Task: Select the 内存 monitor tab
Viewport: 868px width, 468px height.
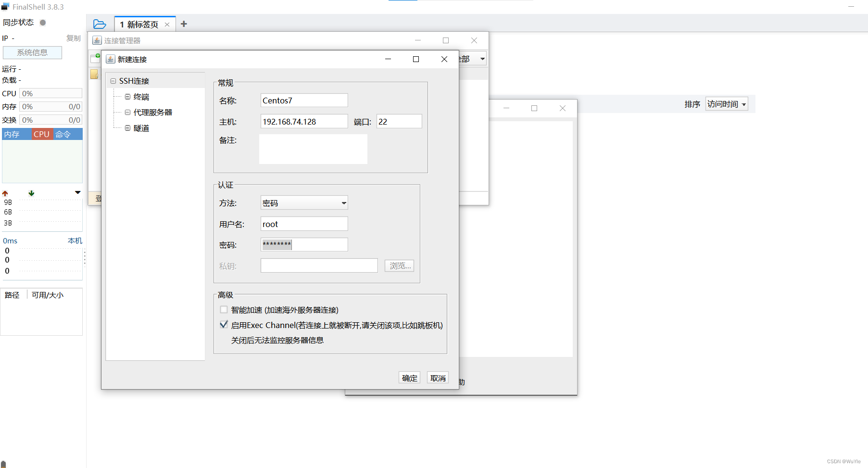Action: pos(16,134)
